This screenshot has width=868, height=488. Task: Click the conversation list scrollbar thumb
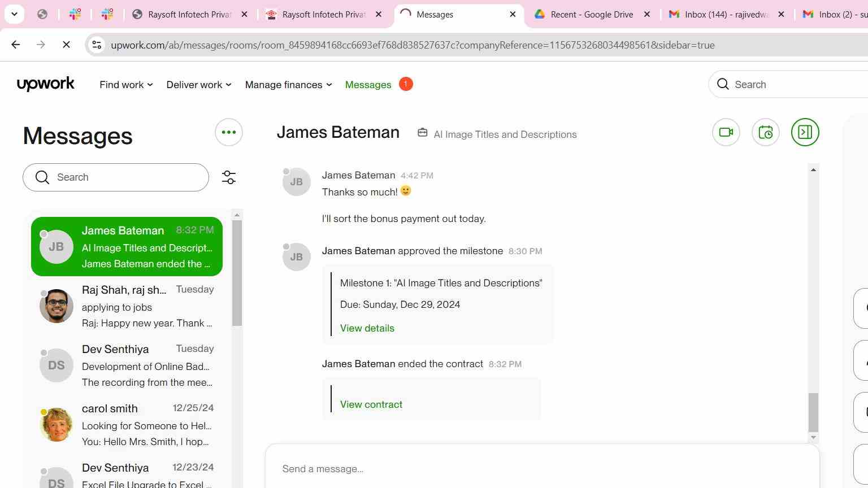[x=237, y=273]
